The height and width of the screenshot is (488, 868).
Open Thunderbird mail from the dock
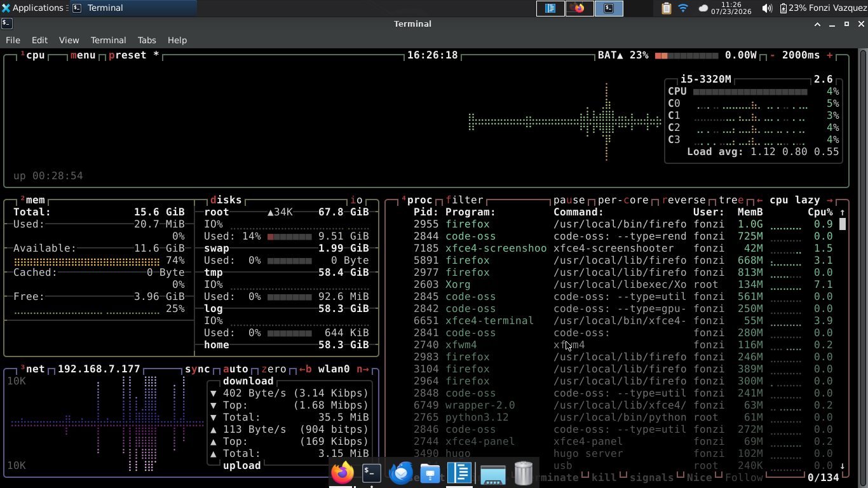pos(401,473)
